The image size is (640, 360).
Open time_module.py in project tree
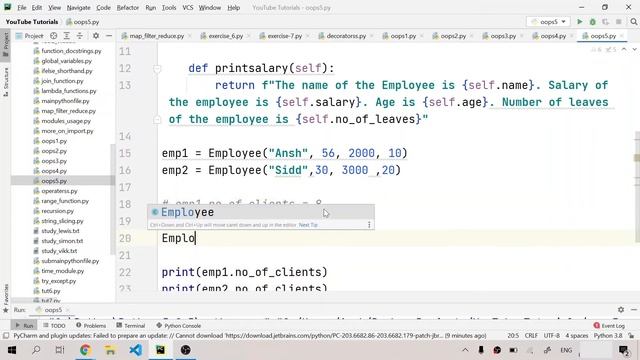62,271
